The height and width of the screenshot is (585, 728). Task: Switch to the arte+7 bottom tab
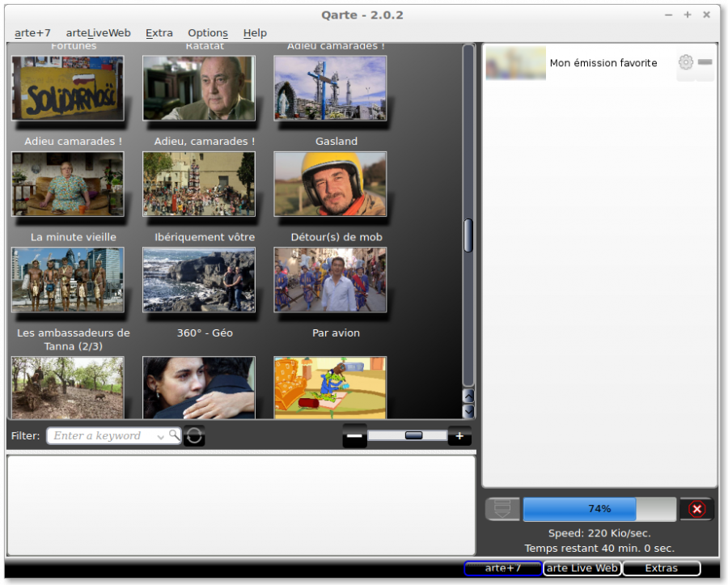[x=503, y=568]
